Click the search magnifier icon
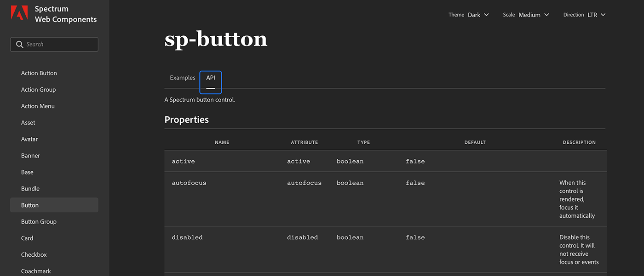This screenshot has height=276, width=644. [19, 45]
